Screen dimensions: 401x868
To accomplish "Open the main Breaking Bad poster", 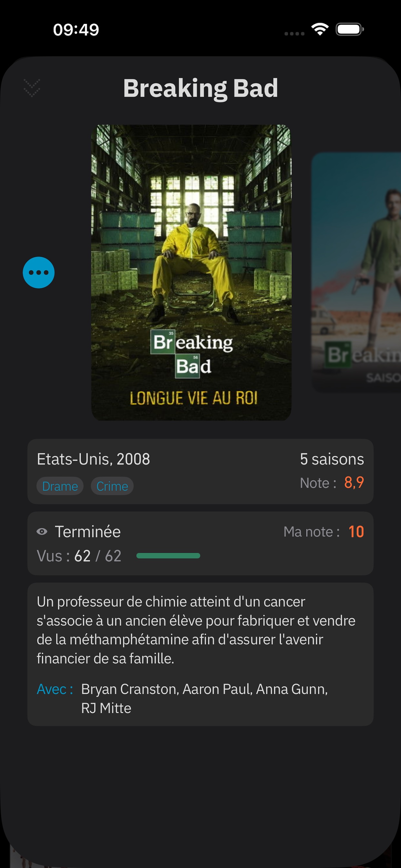I will click(191, 273).
